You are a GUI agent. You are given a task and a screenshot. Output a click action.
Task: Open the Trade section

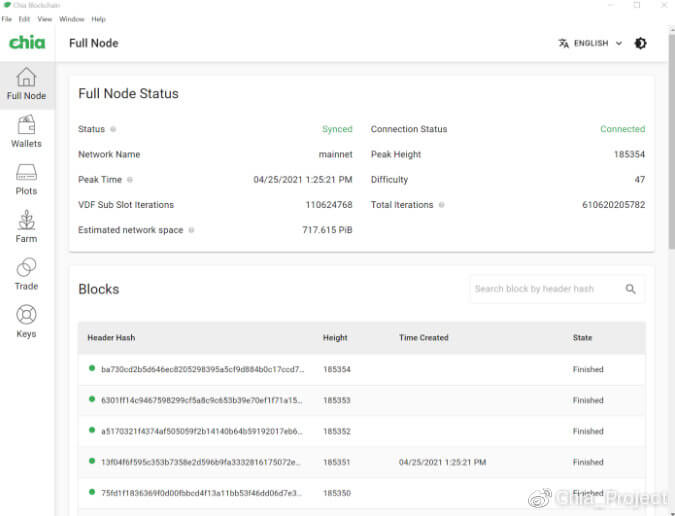point(26,275)
